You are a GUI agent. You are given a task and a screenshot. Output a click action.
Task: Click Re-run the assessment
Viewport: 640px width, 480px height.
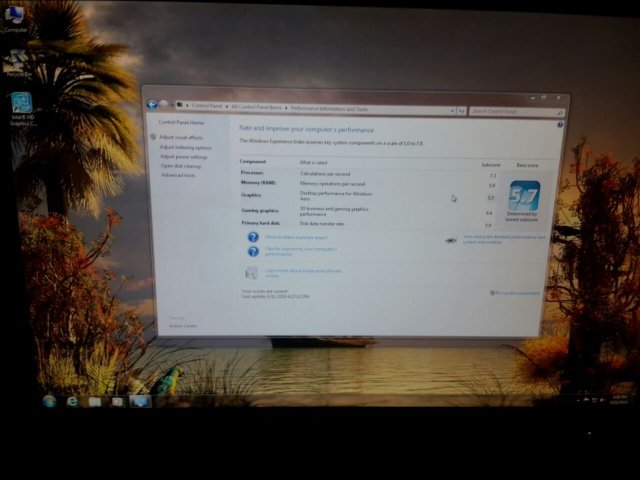pyautogui.click(x=516, y=293)
